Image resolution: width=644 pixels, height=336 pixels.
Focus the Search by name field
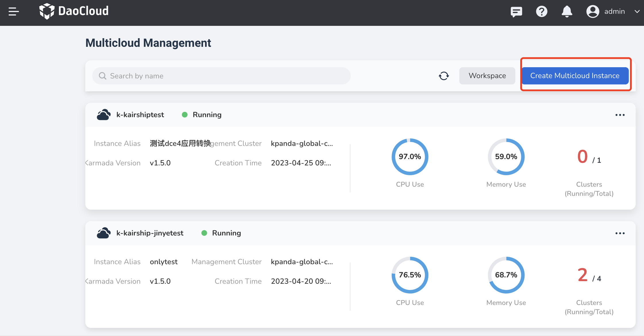click(x=221, y=76)
